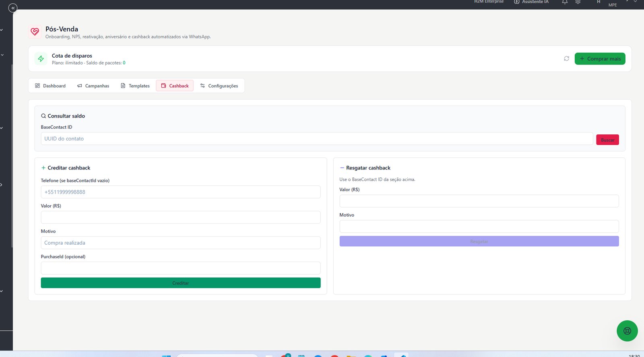This screenshot has width=644, height=357.
Task: Click the MPE label in the top bar
Action: pyautogui.click(x=613, y=5)
